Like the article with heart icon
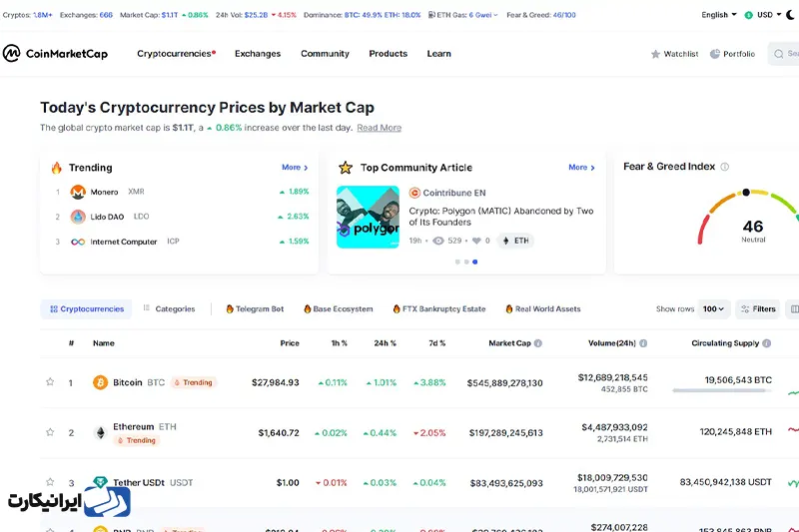This screenshot has width=799, height=532. [x=476, y=241]
